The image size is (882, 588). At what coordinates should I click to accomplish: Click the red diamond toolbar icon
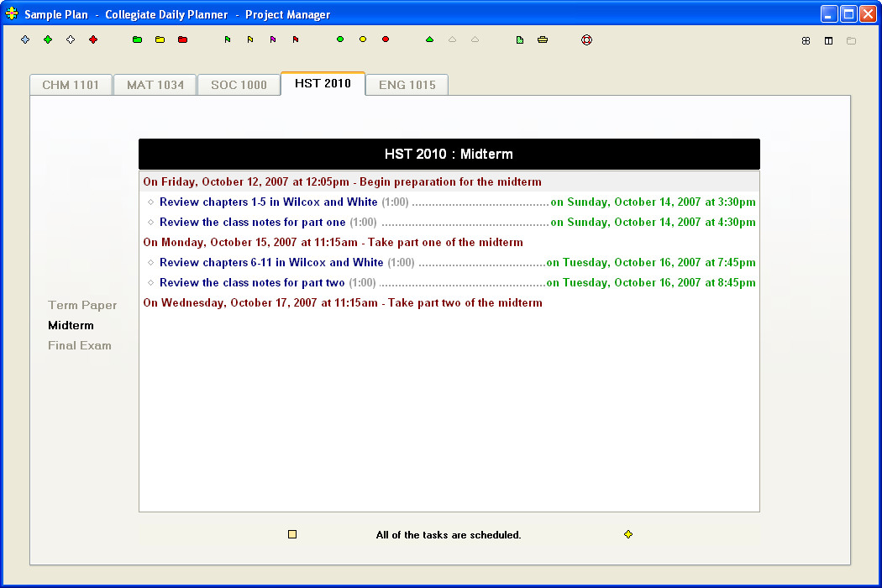coord(93,39)
